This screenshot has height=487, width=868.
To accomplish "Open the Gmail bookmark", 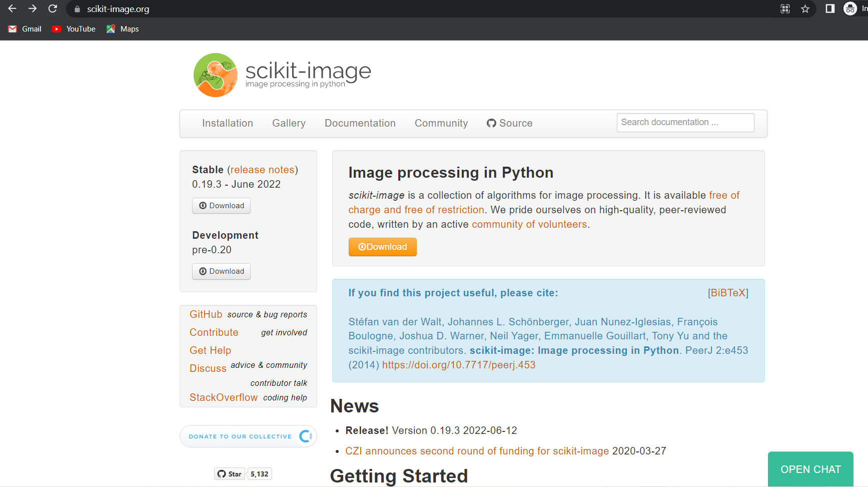I will coord(25,29).
